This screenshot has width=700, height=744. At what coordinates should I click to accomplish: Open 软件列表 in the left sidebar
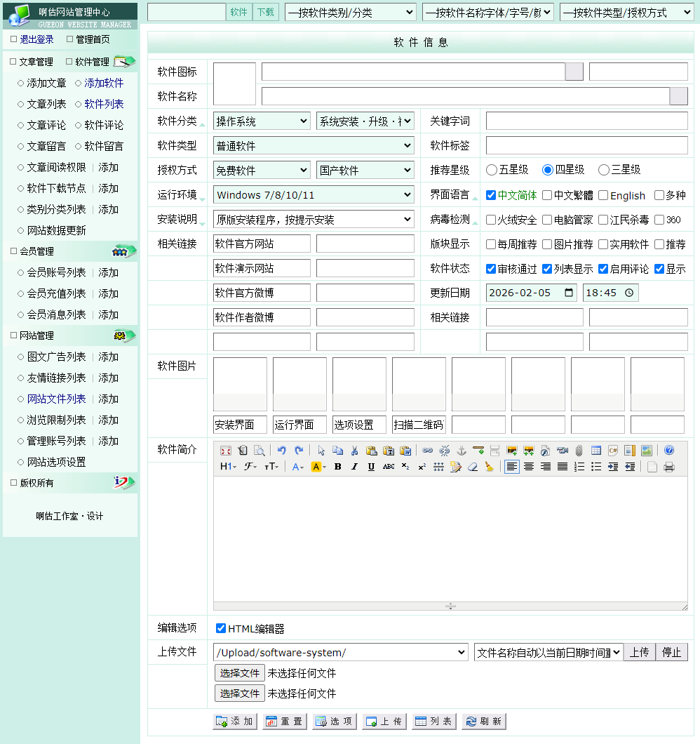click(x=104, y=104)
